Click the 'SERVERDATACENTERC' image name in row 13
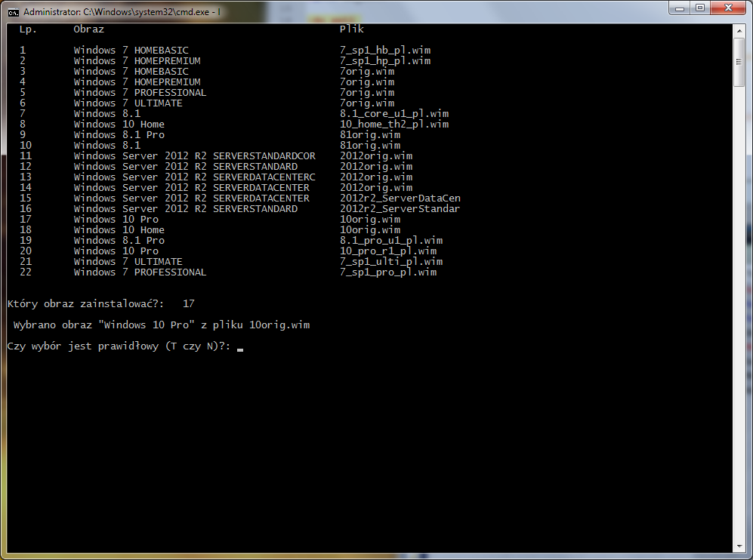 pos(264,177)
